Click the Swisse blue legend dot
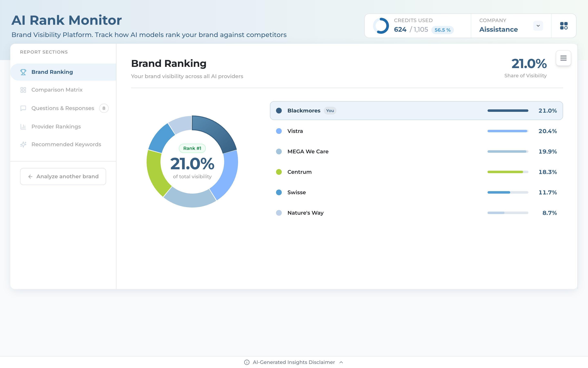 click(279, 193)
